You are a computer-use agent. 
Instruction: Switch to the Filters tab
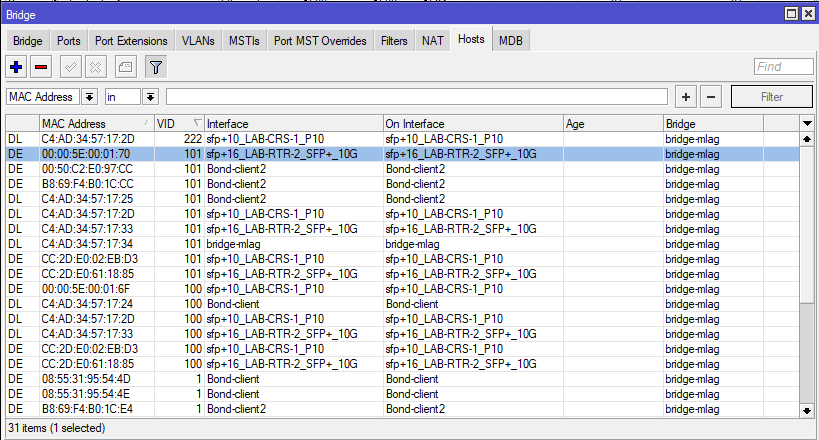[394, 41]
